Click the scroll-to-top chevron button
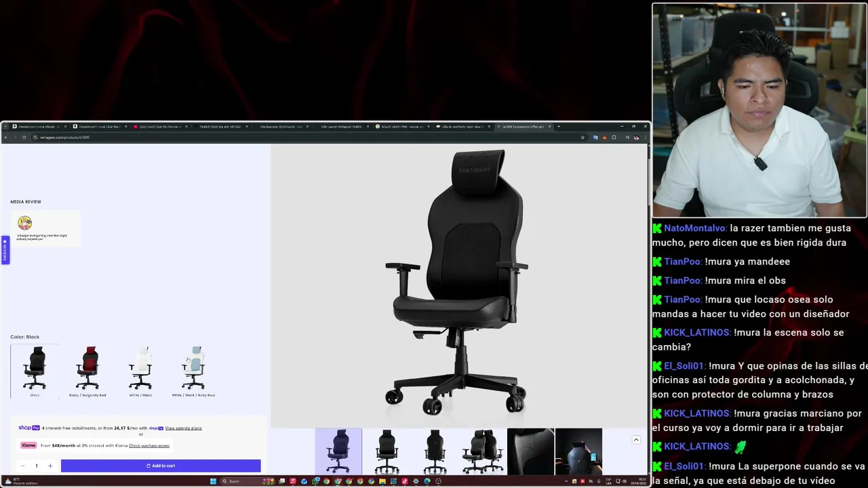Image resolution: width=868 pixels, height=488 pixels. point(636,440)
